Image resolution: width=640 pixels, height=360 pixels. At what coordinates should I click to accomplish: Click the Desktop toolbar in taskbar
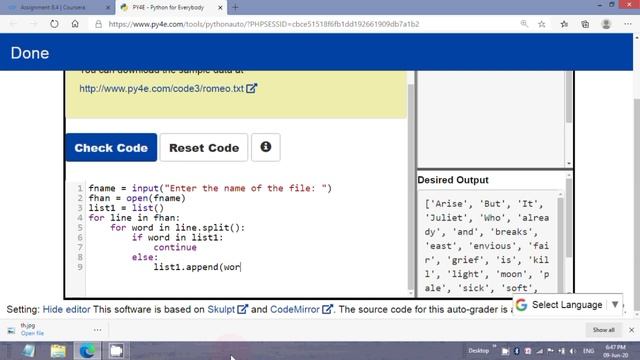(x=478, y=351)
